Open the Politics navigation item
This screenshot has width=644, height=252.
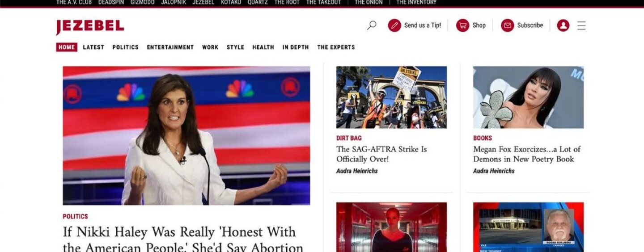click(x=125, y=47)
